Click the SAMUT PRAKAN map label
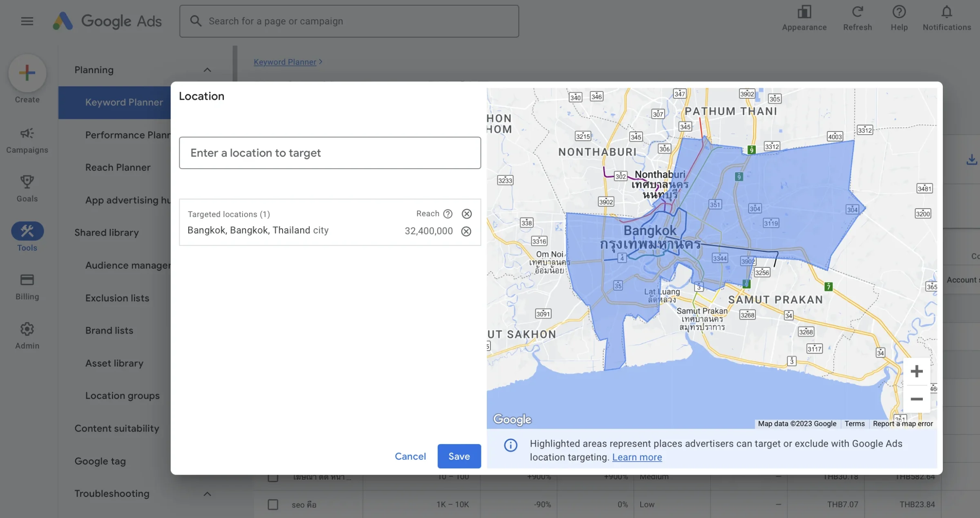This screenshot has height=518, width=980. (x=775, y=300)
